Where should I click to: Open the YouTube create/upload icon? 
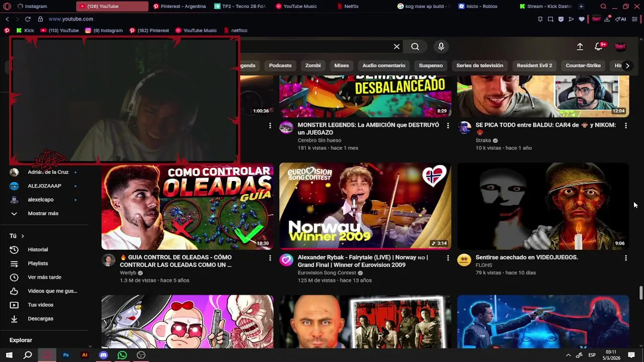580,47
